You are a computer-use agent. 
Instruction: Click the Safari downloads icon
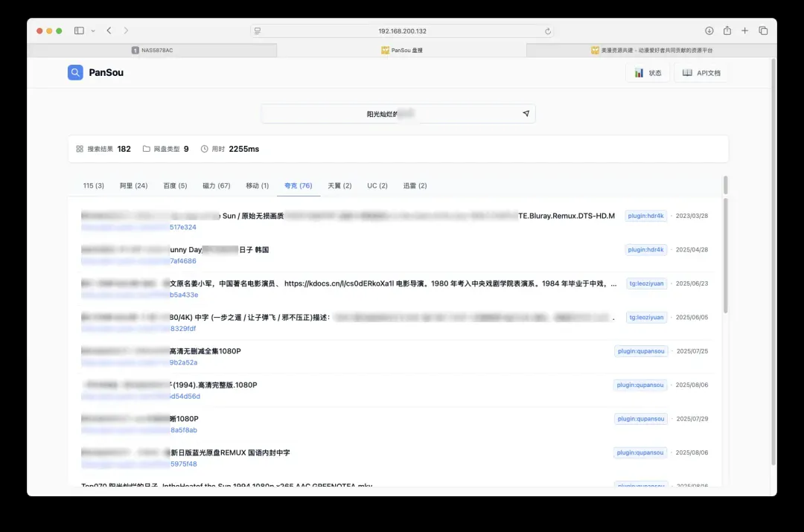click(x=709, y=31)
